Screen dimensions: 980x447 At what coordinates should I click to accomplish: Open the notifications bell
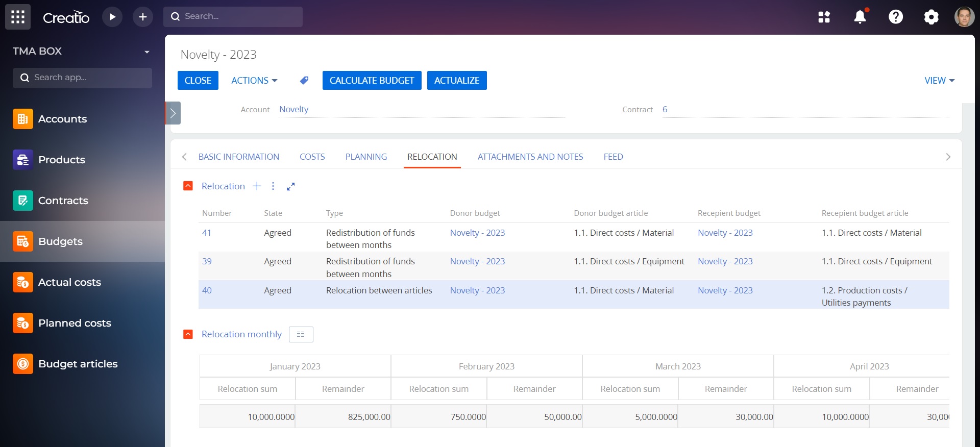pyautogui.click(x=860, y=17)
